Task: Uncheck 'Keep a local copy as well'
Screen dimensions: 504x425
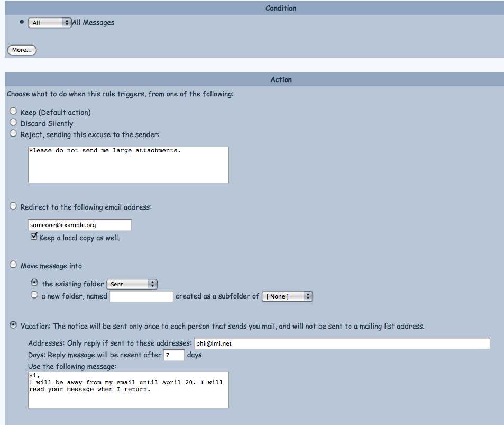Action: 34,237
